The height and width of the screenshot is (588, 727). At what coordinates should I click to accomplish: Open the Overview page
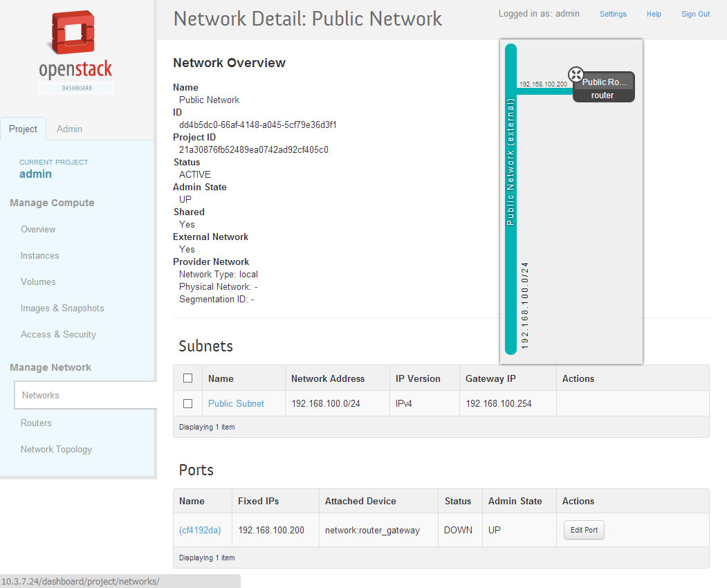tap(38, 229)
